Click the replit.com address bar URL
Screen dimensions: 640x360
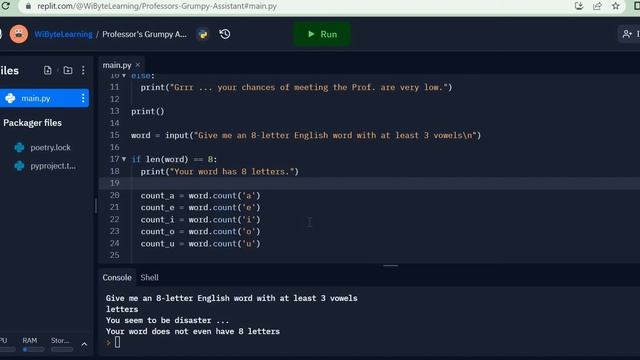[x=157, y=6]
